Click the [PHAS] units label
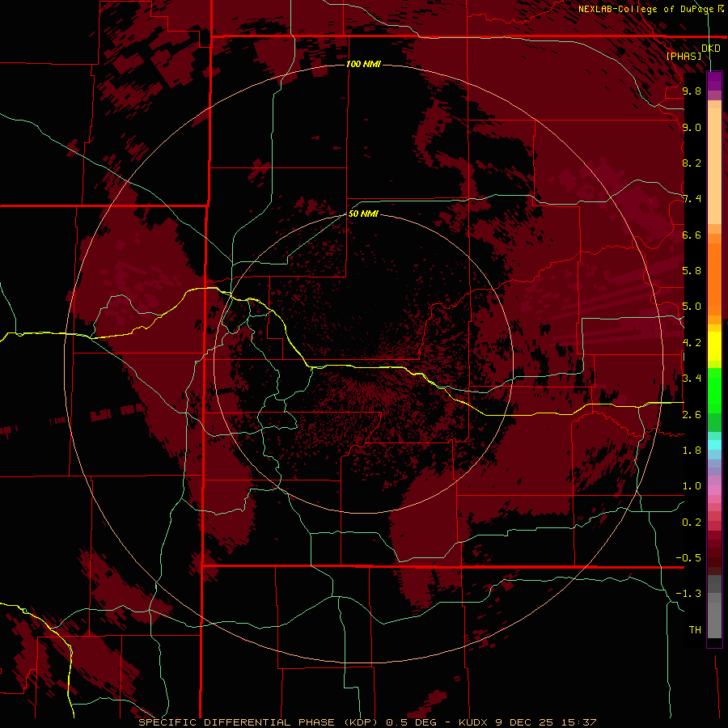 (684, 56)
